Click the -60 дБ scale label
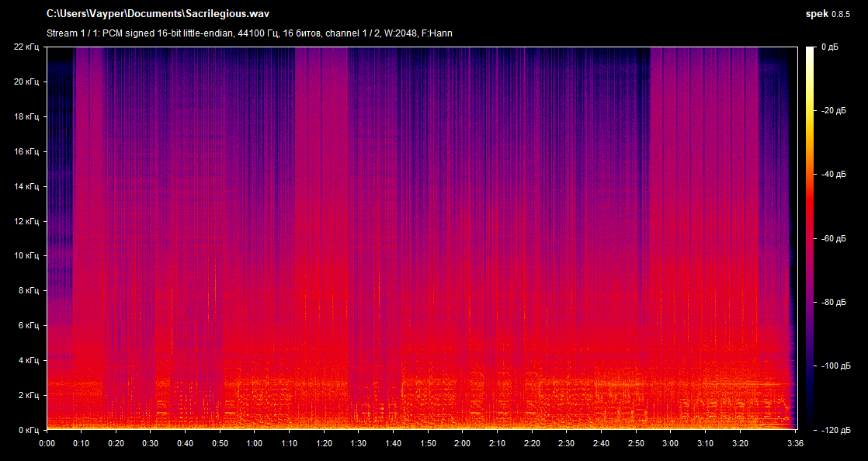 pos(832,238)
